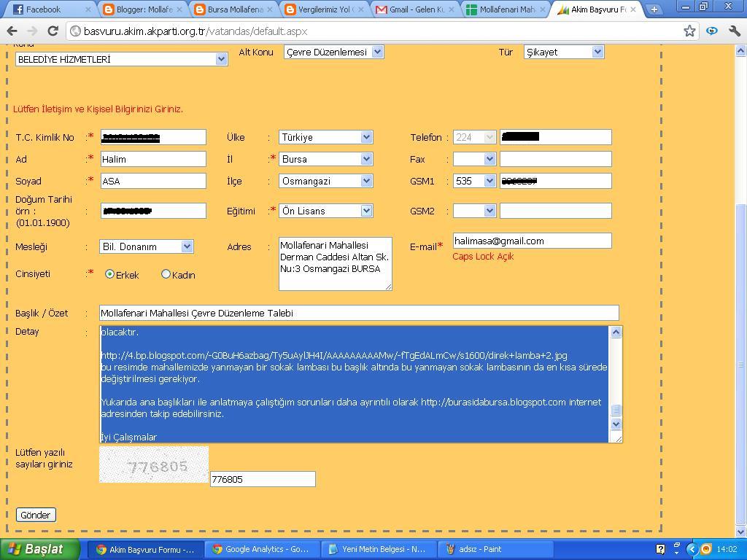The width and height of the screenshot is (747, 560).
Task: Click the Telefon number input field
Action: [x=555, y=137]
